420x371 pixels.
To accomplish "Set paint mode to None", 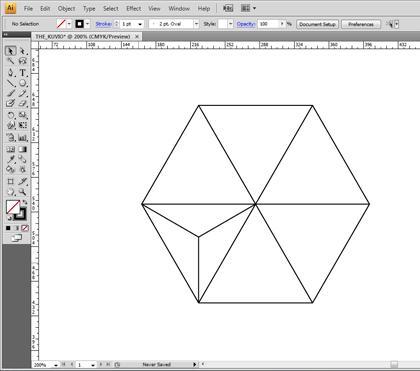I will coord(25,228).
